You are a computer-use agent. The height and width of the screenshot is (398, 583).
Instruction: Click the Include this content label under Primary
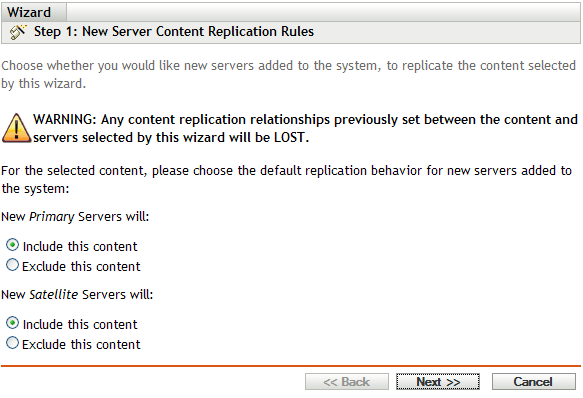point(80,247)
